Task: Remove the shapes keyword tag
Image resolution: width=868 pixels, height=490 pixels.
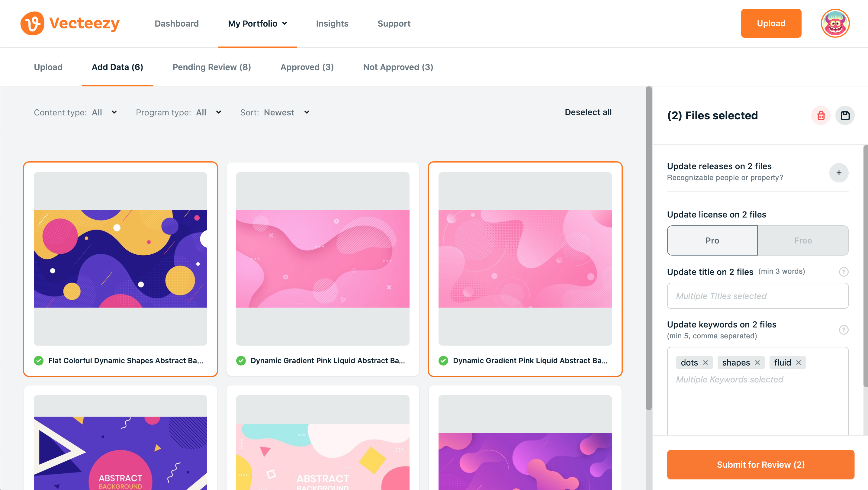Action: point(757,363)
